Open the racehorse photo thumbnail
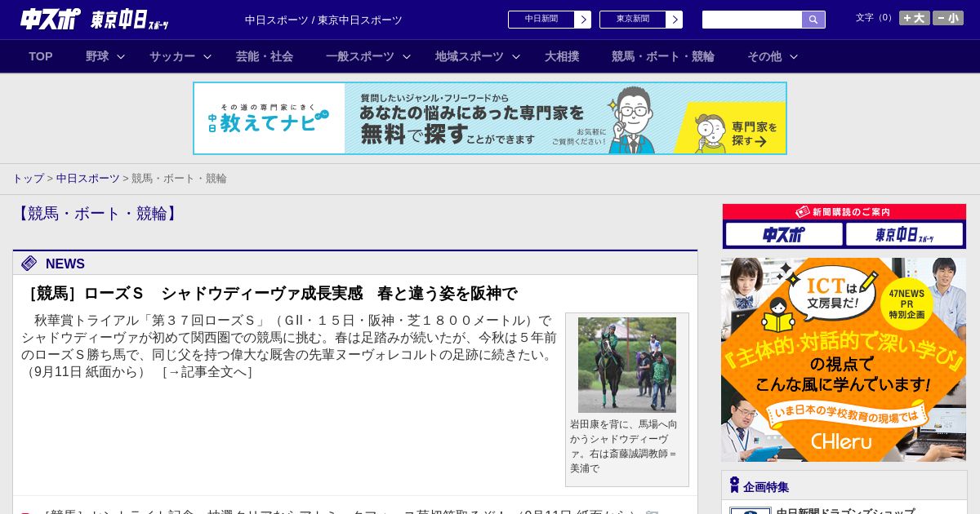Image resolution: width=980 pixels, height=514 pixels. pos(627,365)
